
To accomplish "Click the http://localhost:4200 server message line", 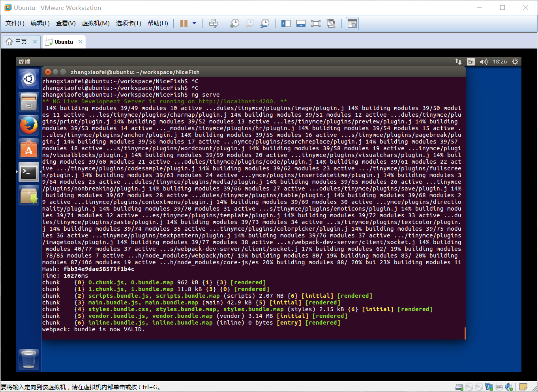I will (x=165, y=101).
